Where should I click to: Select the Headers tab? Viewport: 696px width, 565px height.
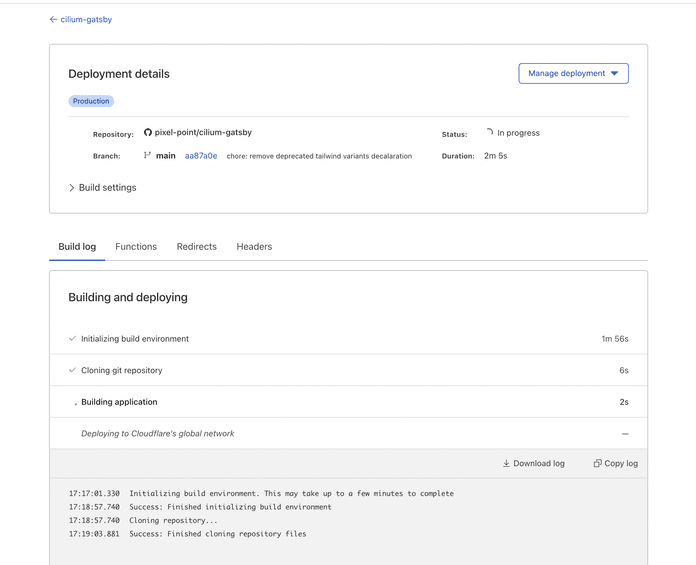coord(254,247)
